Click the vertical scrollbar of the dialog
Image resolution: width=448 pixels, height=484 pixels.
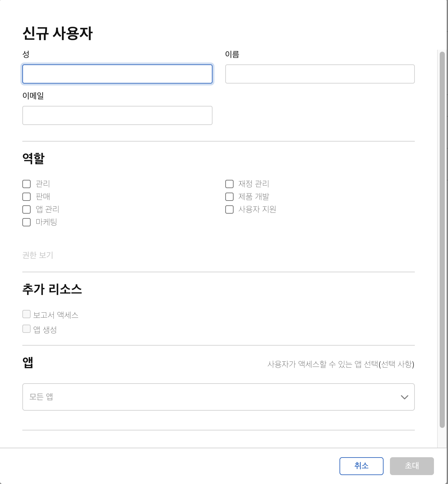(442, 239)
